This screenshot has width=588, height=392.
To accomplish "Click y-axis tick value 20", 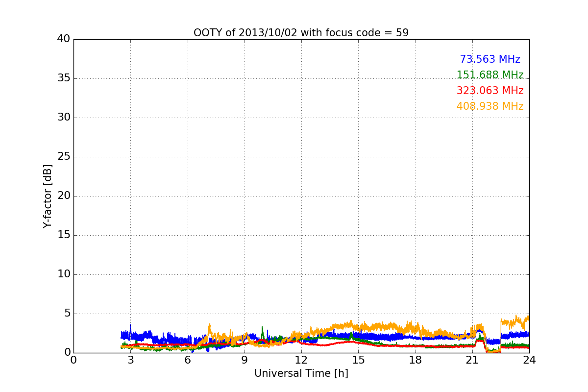I will tap(64, 196).
